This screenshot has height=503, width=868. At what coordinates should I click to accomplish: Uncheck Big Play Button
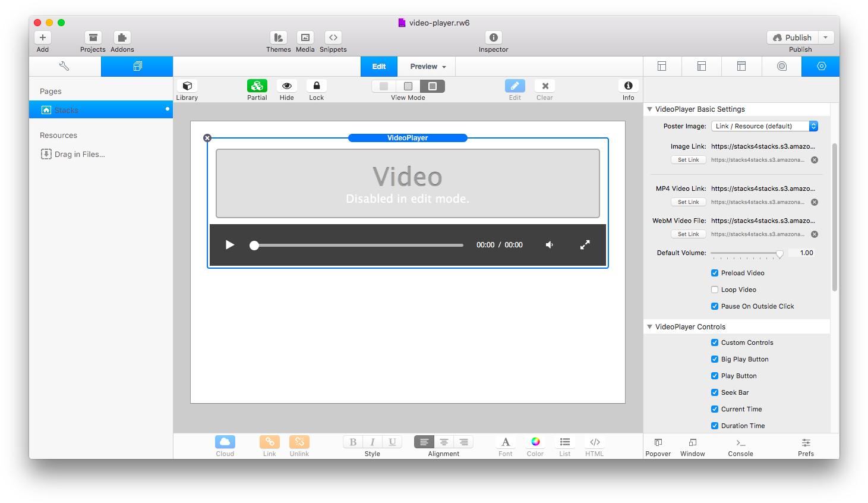tap(714, 359)
